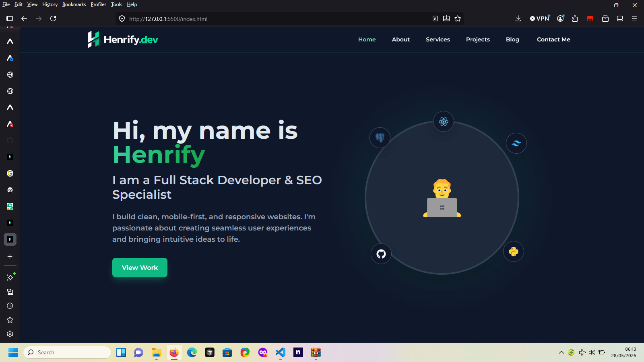Screen dimensions: 644x362
Task: Reload the current page
Action: pyautogui.click(x=53, y=19)
